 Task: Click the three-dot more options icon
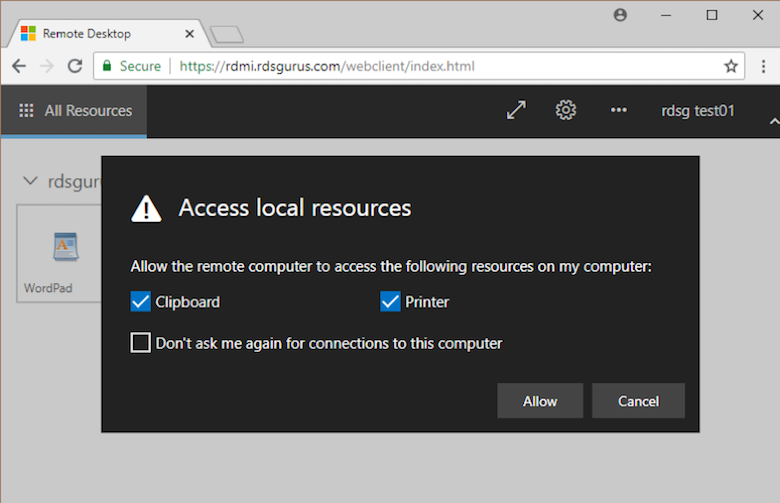[x=618, y=111]
